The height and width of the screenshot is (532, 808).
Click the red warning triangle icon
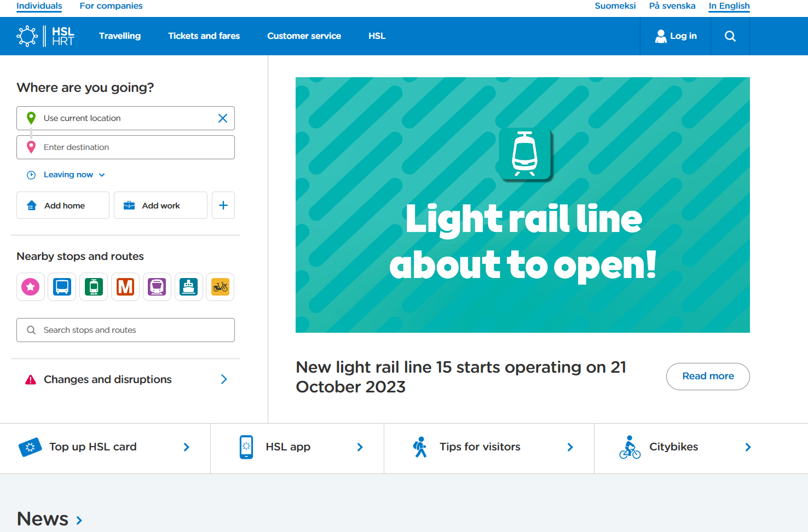tap(31, 379)
